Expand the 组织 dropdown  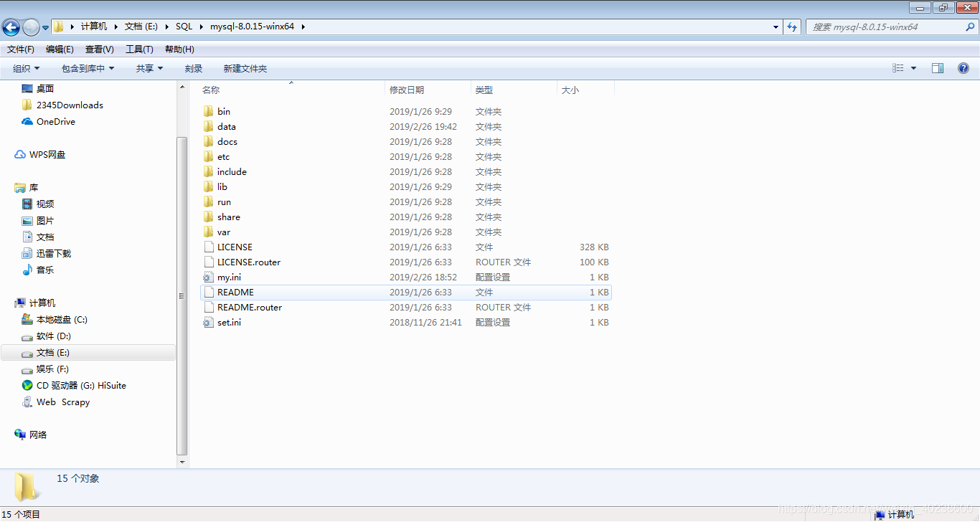(x=27, y=68)
